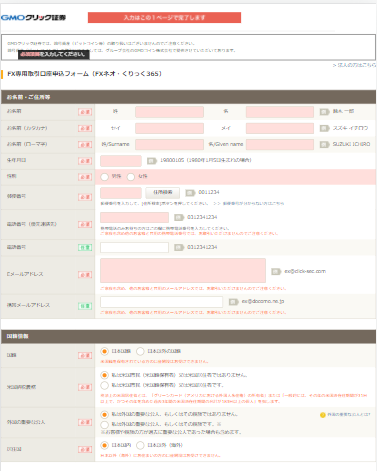Open the yellow help icon for foreign public officials
Screen dimensions: 377x471
tap(322, 415)
